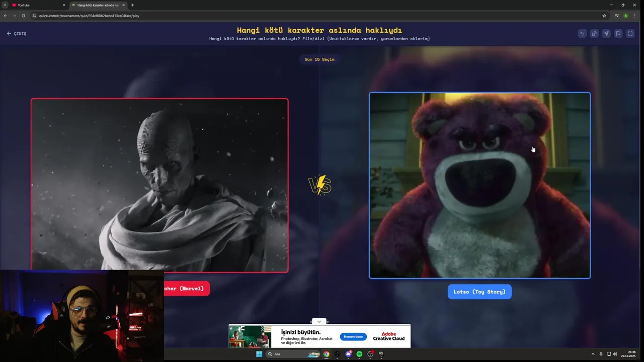This screenshot has width=644, height=362.
Task: Click the volume speaker tray icon
Action: (x=615, y=354)
